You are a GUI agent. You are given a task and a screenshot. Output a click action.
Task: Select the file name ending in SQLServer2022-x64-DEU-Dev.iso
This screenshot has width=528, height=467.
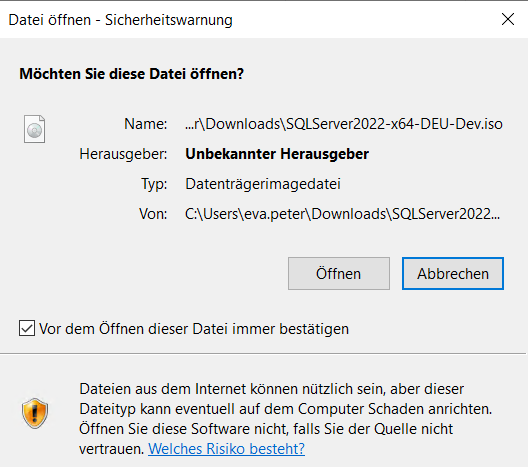[344, 124]
